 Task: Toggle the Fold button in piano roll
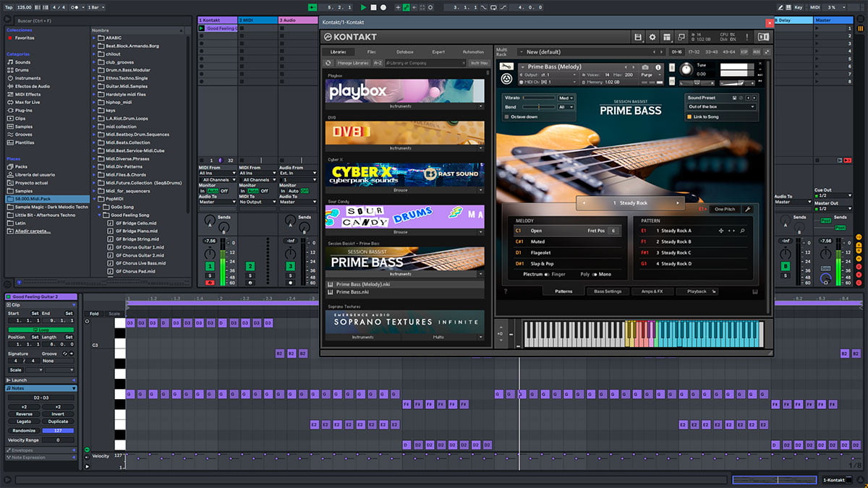pyautogui.click(x=95, y=314)
